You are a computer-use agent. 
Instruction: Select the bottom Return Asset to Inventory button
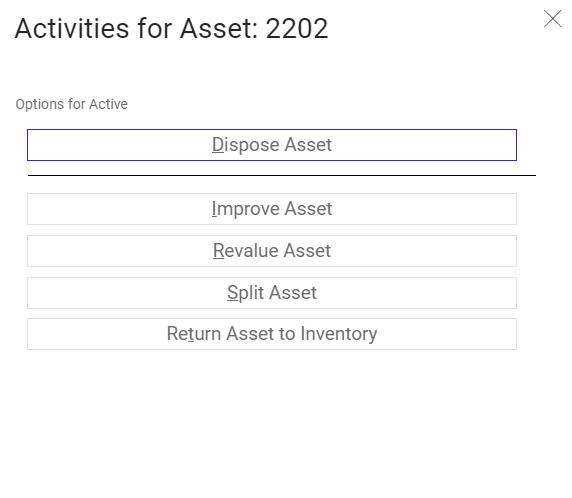[272, 334]
